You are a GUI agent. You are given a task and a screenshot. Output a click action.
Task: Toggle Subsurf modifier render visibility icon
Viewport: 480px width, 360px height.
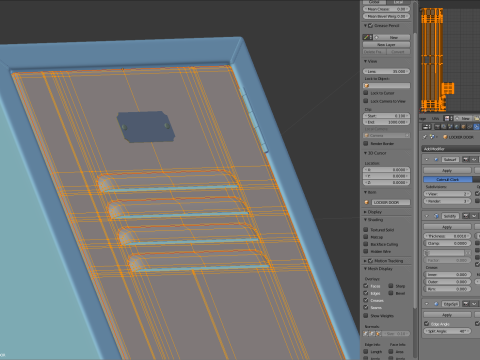click(x=466, y=160)
